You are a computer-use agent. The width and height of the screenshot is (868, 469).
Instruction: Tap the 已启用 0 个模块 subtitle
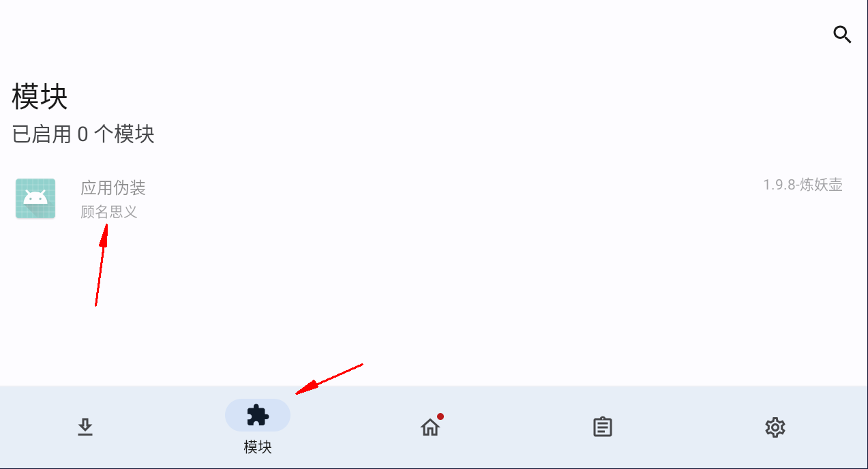pos(83,134)
